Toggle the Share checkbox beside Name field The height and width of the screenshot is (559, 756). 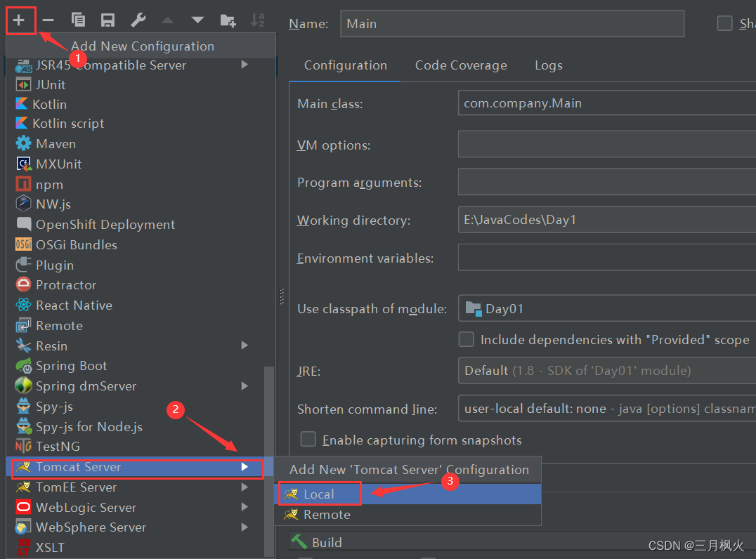(x=724, y=23)
